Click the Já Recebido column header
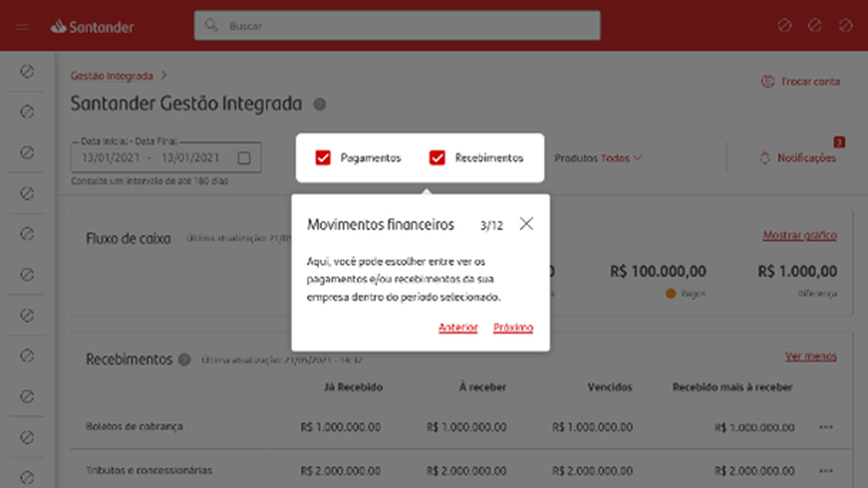 click(x=354, y=387)
